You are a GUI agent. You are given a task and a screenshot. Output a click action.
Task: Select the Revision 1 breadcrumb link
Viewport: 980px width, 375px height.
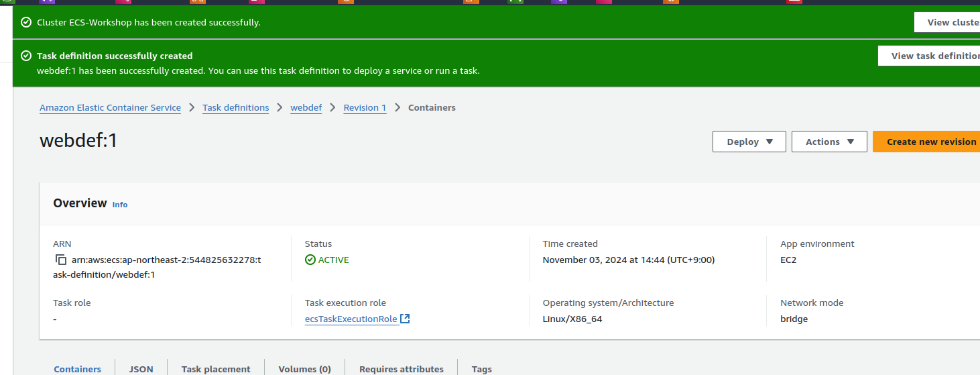click(365, 107)
